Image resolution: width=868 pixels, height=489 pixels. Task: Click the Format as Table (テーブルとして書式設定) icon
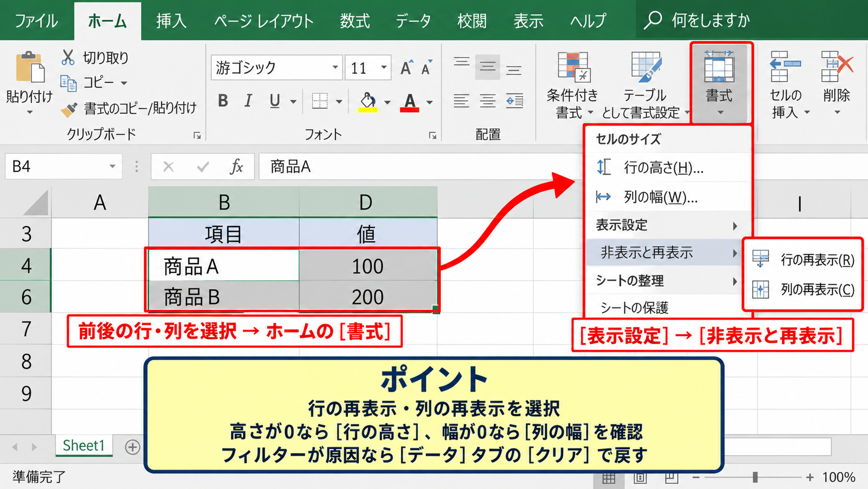pos(646,68)
